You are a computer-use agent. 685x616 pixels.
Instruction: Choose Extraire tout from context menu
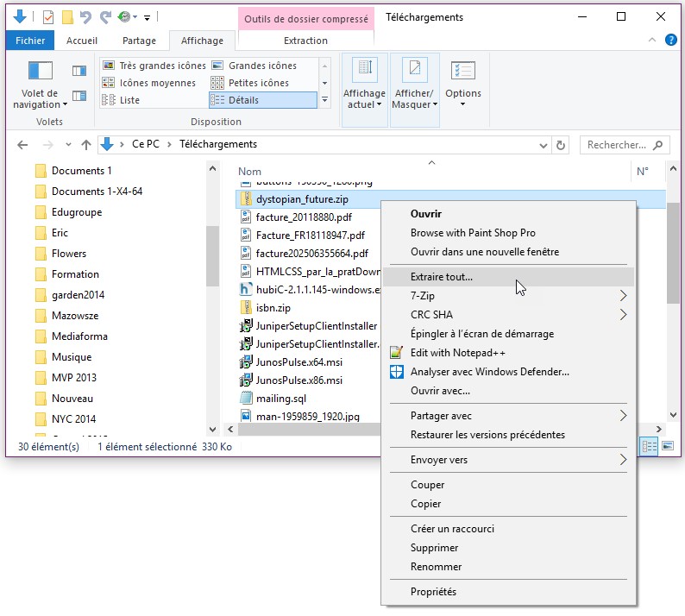(442, 277)
